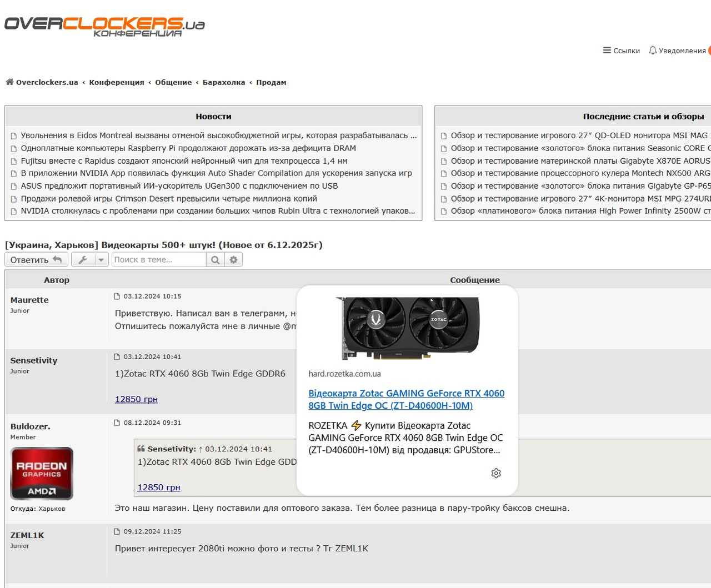Screen dimensions: 711x588
Task: Click ZEML1K's message about 2080ti
Action: click(x=242, y=549)
